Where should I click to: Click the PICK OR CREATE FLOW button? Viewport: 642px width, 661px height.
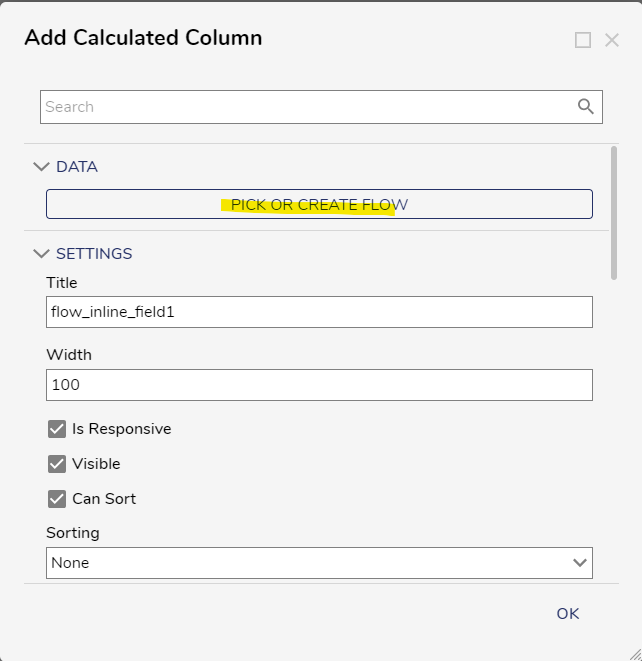[x=319, y=204]
